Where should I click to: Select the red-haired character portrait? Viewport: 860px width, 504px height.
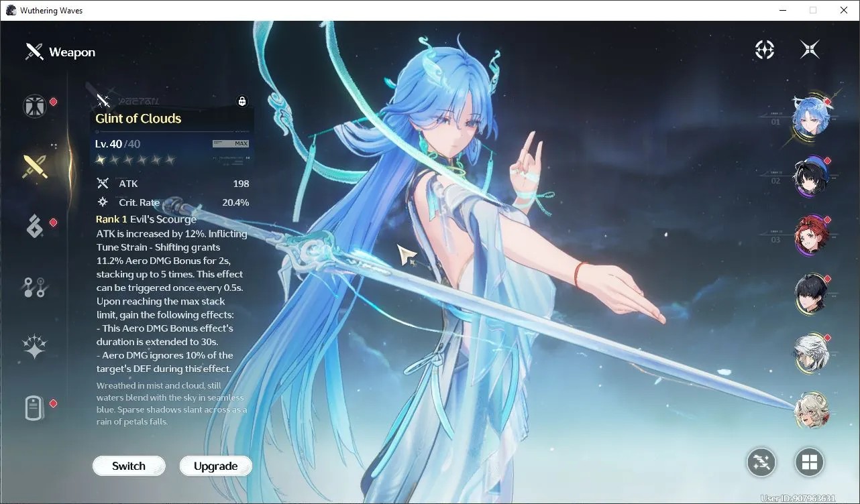click(x=811, y=235)
